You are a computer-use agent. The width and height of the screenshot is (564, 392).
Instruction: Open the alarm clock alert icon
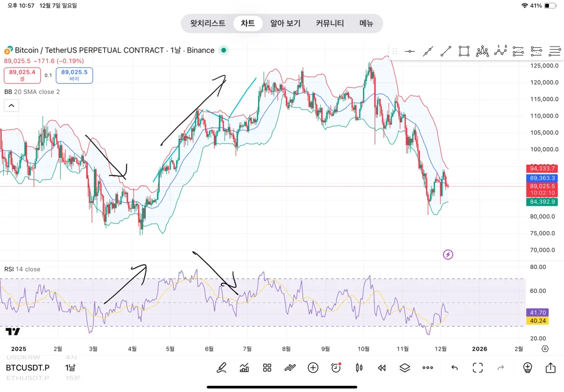[x=336, y=368]
